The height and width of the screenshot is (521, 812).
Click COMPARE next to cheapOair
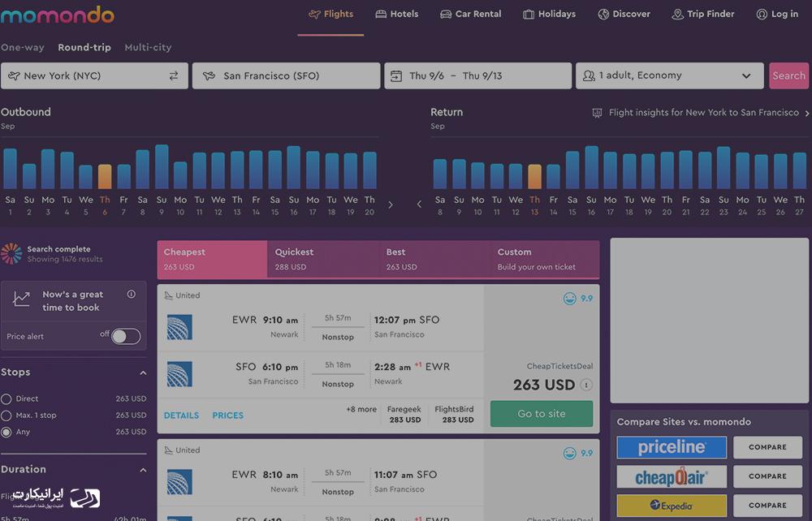pyautogui.click(x=767, y=476)
